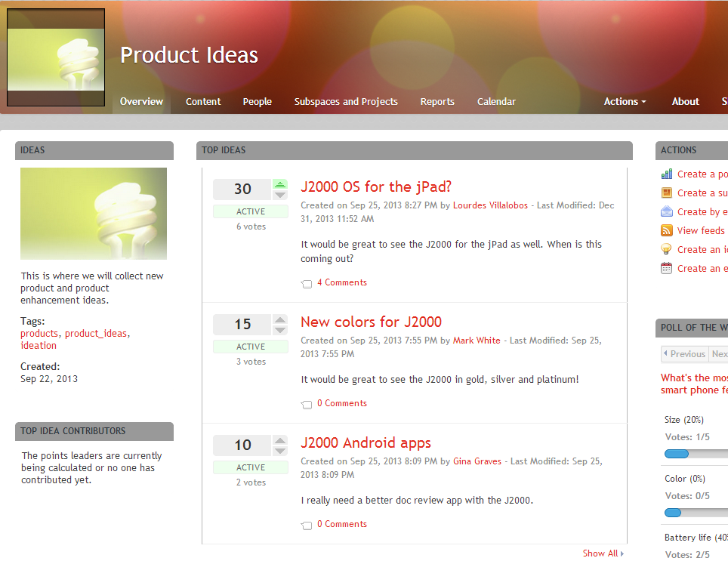The height and width of the screenshot is (561, 728).
Task: Click the Product Ideas lightbulb header thumbnail
Action: pyautogui.click(x=56, y=58)
